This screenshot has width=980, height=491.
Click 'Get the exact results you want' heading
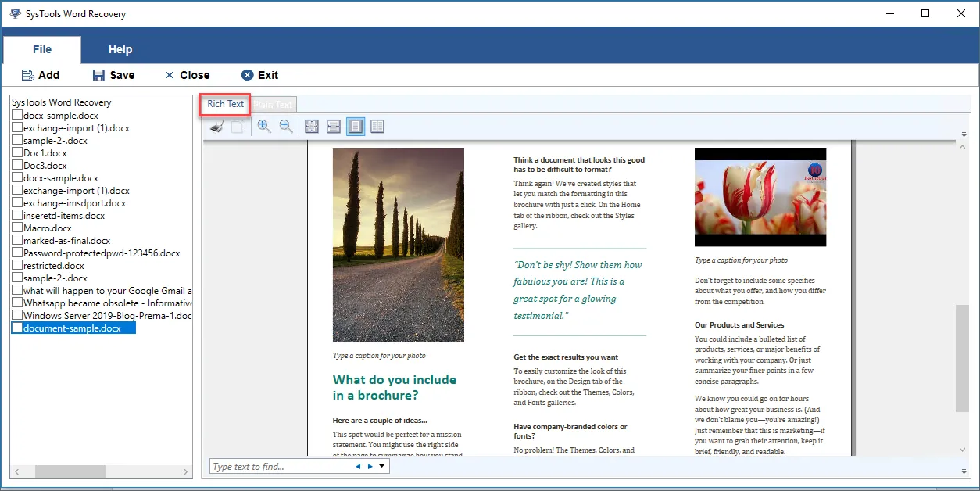point(566,357)
